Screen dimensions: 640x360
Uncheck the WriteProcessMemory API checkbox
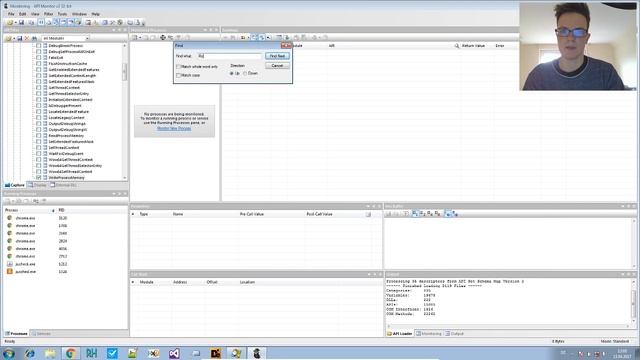[x=39, y=178]
